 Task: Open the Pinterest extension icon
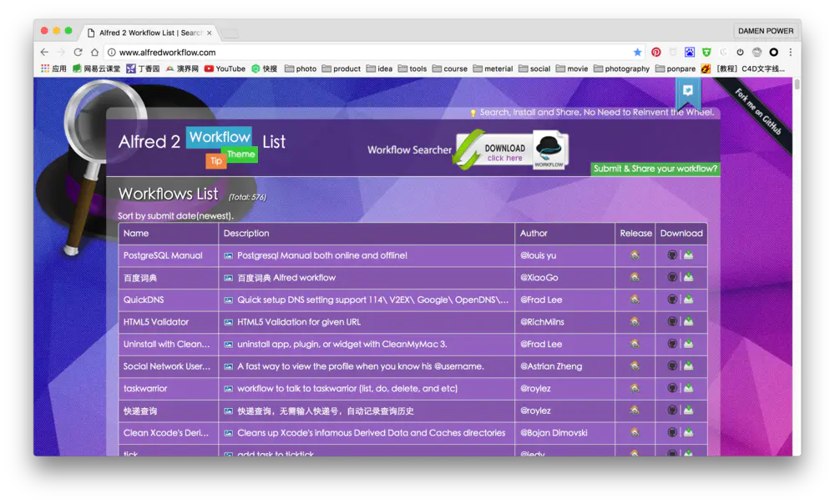(655, 53)
